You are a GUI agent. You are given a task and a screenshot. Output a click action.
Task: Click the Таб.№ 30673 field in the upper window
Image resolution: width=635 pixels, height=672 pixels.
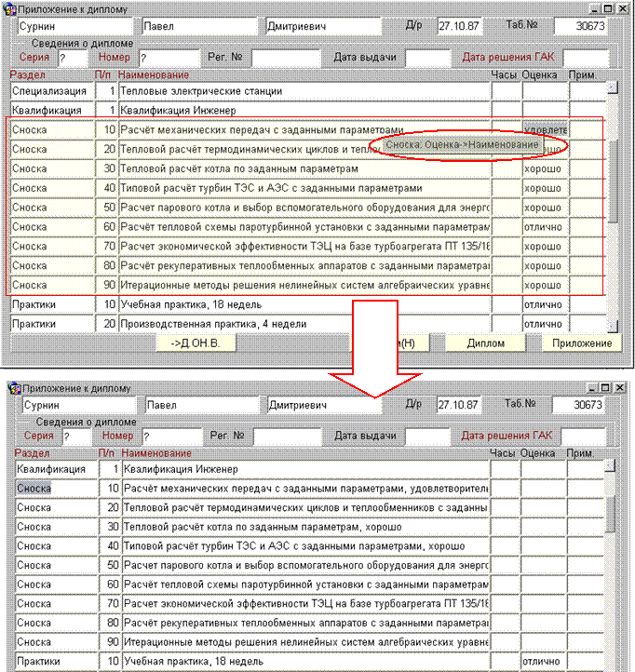tap(581, 26)
